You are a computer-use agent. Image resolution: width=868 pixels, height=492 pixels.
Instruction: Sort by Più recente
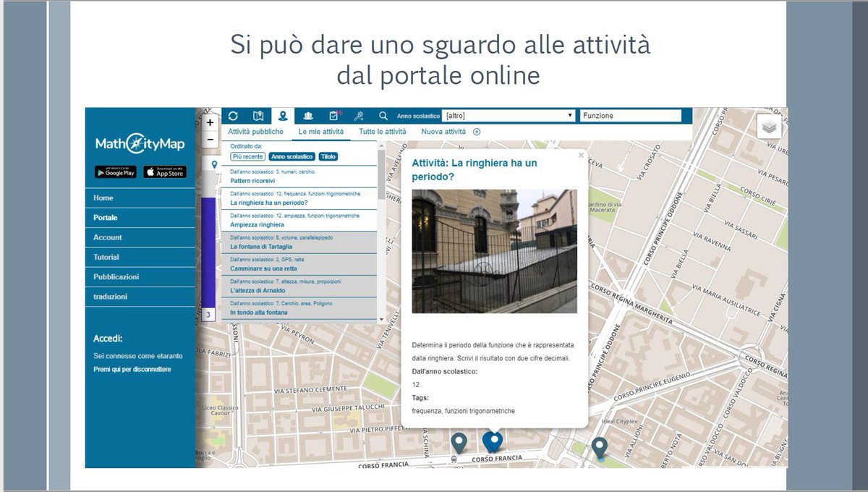pos(248,156)
